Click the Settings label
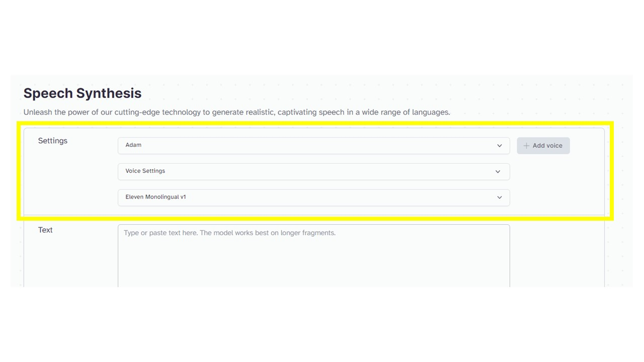The width and height of the screenshot is (644, 362). coord(53,141)
